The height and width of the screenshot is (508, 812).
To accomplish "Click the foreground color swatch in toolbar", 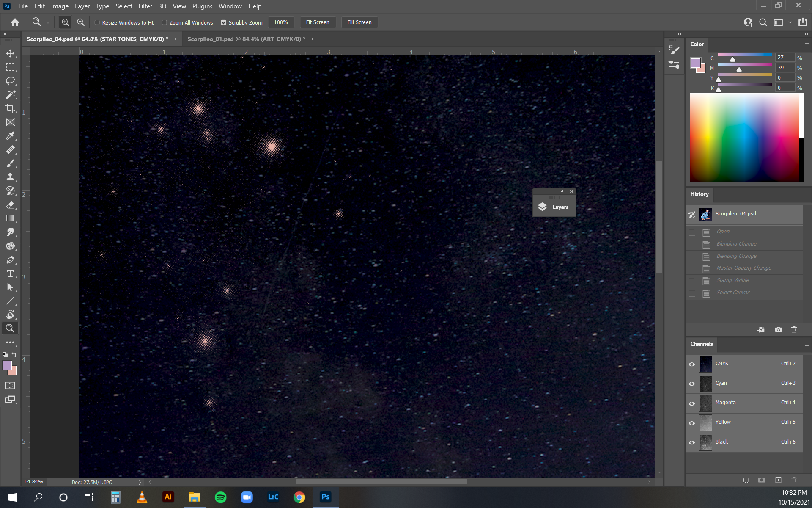I will coord(7,365).
